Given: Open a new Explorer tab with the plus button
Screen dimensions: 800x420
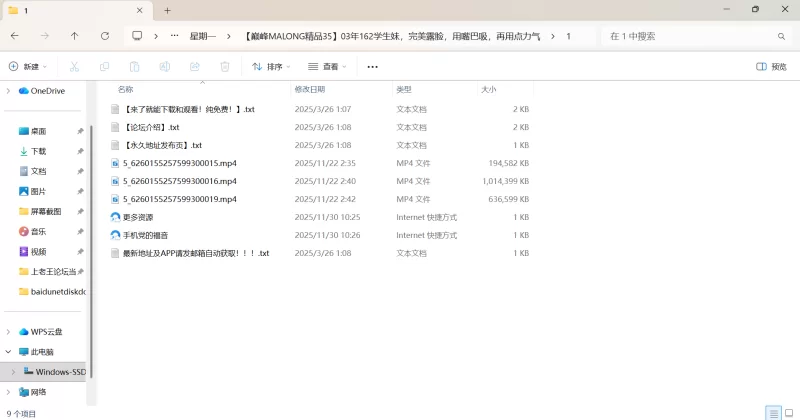Looking at the screenshot, I should point(167,10).
